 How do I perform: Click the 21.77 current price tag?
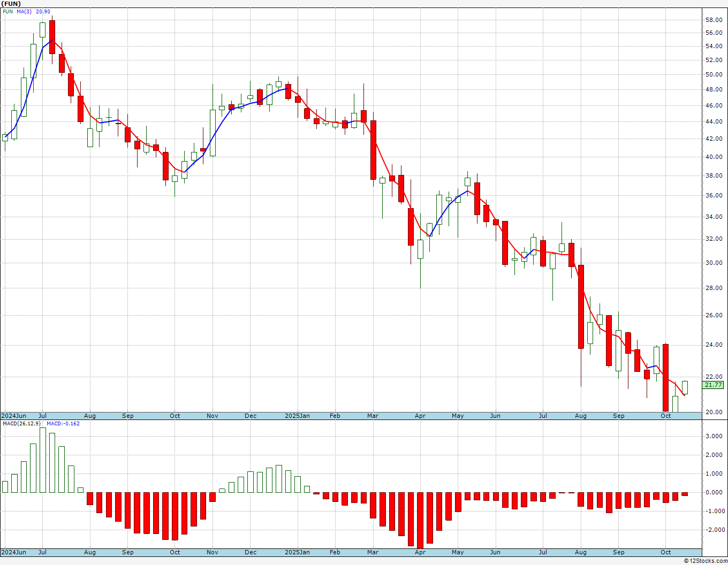click(714, 385)
